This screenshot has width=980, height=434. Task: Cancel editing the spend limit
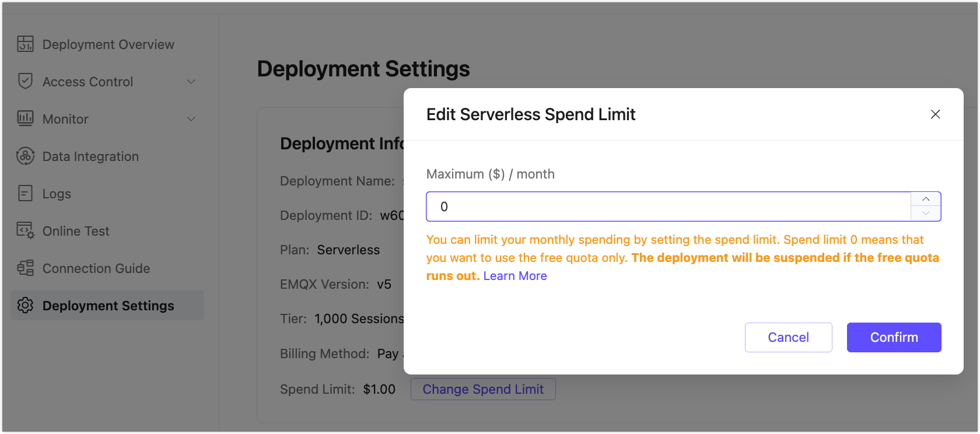(788, 337)
